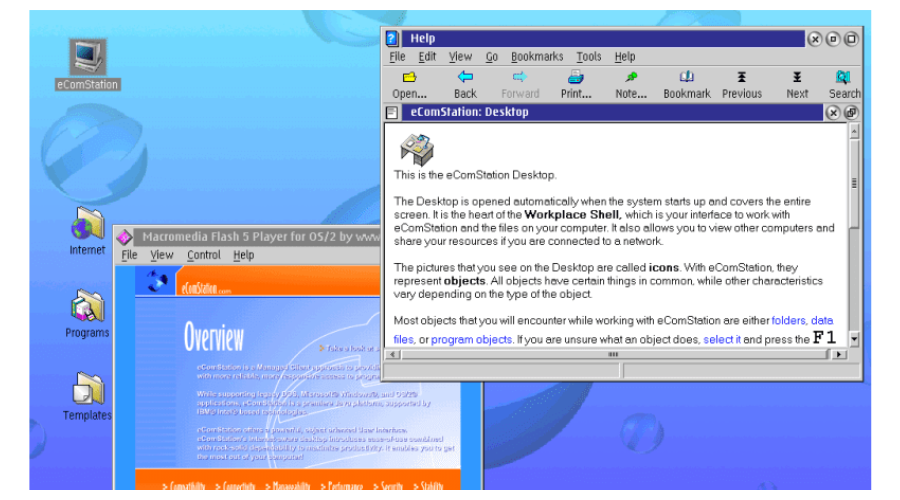Open the Edit menu in Help
This screenshot has height=500, width=900.
coord(427,57)
